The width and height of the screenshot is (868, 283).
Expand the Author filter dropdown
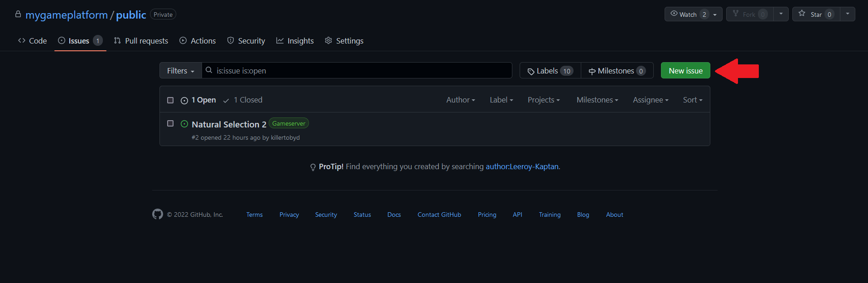click(460, 100)
